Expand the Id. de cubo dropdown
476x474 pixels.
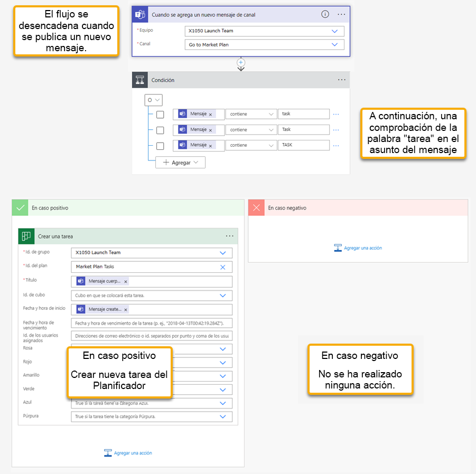[222, 296]
